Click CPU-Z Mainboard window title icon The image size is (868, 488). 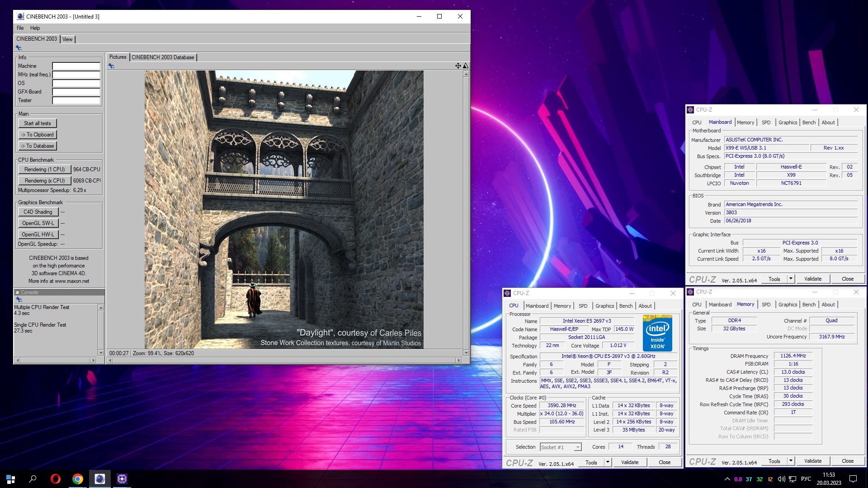(690, 110)
